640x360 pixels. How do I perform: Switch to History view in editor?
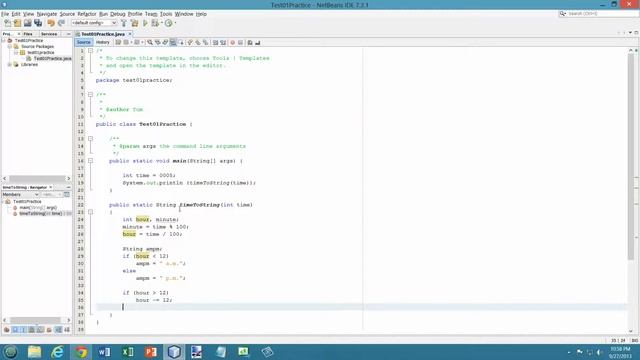[103, 42]
